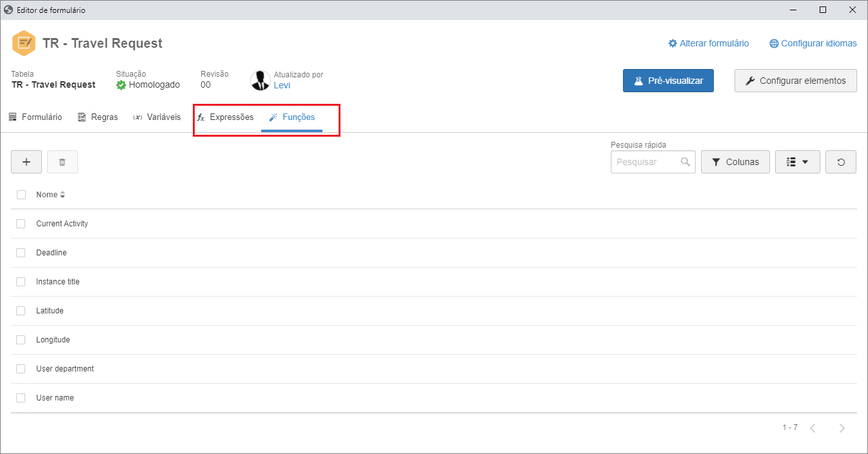Click the user avatar picture

[261, 80]
